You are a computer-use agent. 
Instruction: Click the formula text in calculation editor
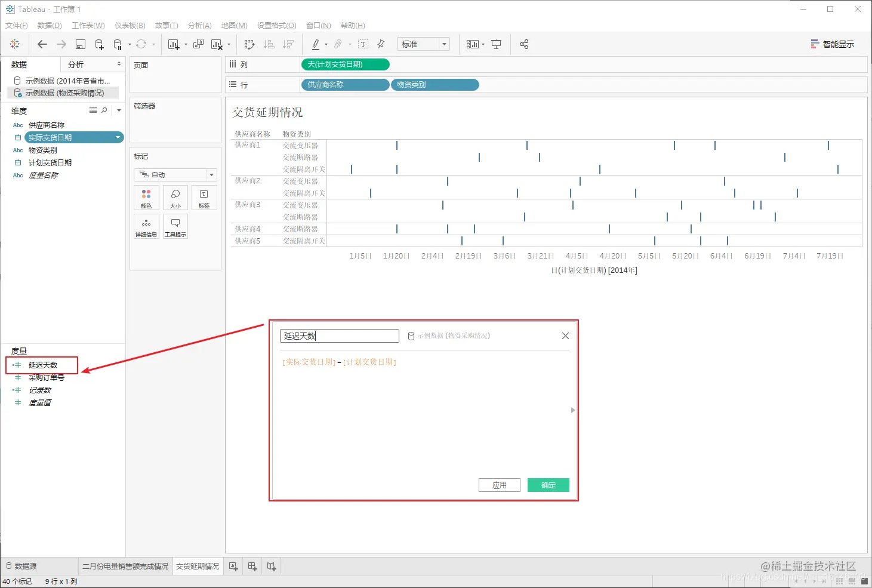[339, 362]
